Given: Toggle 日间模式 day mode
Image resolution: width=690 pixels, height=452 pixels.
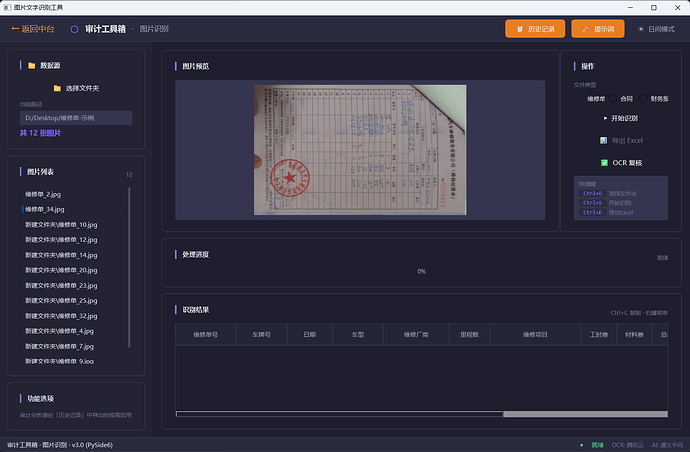Looking at the screenshot, I should (x=656, y=29).
